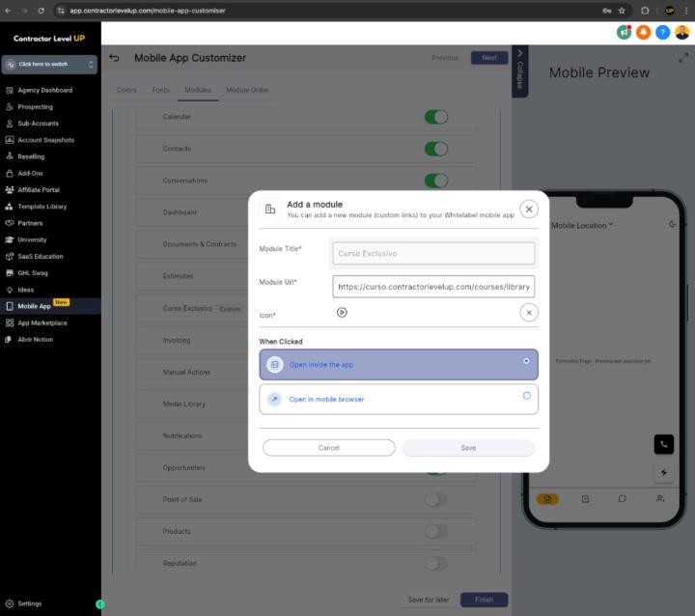Open the account switcher dropdown

click(50, 65)
